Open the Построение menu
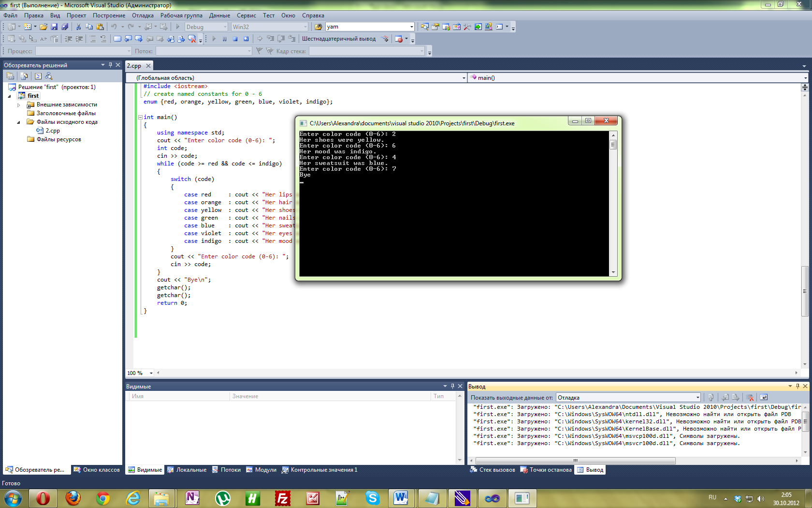The image size is (812, 508). click(109, 15)
